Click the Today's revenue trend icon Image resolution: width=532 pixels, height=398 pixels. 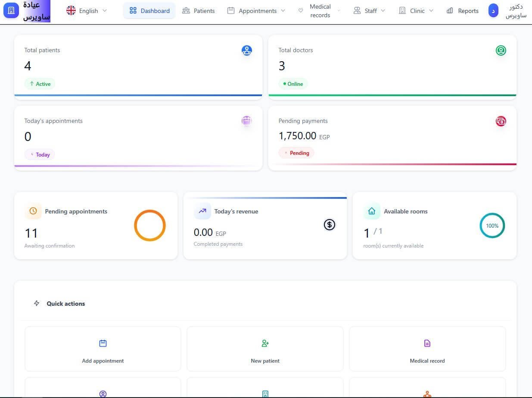click(x=202, y=211)
